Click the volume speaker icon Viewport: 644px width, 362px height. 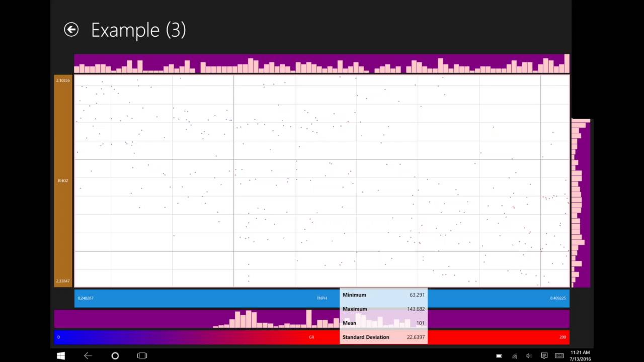tap(529, 356)
